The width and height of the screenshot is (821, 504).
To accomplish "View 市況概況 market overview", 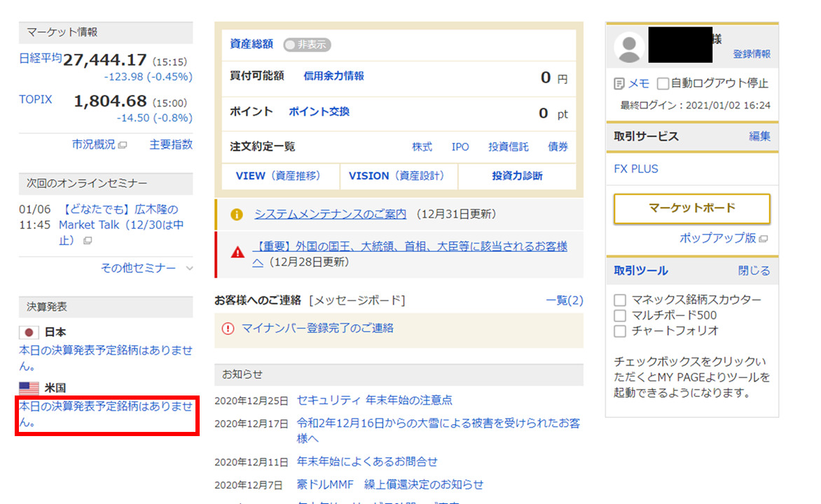I will 94,144.
